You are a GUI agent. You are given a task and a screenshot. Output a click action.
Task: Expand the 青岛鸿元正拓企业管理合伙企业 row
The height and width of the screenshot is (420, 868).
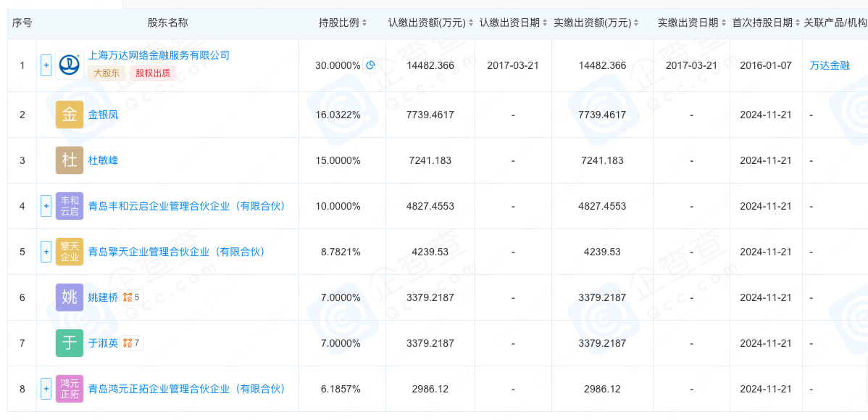pos(46,389)
